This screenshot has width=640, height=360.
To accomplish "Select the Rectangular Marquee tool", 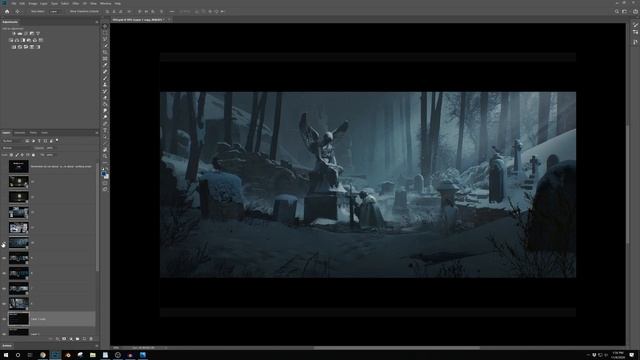I will coord(105,33).
